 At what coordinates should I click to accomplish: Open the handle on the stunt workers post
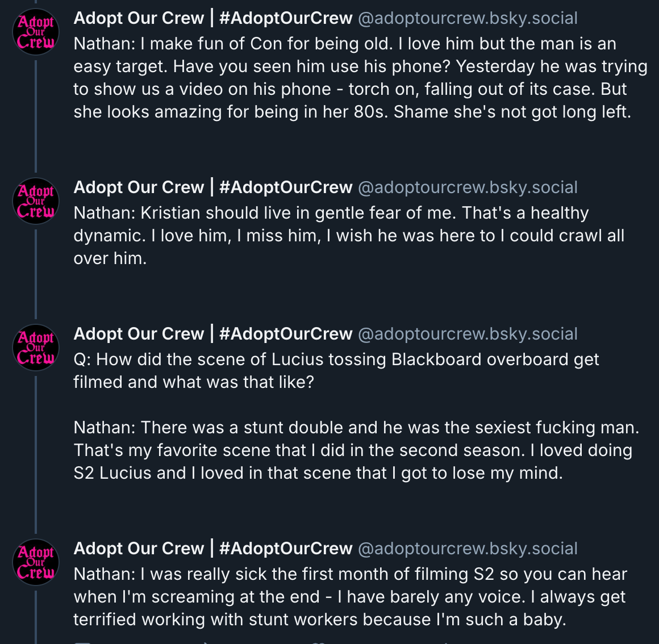[x=468, y=549]
